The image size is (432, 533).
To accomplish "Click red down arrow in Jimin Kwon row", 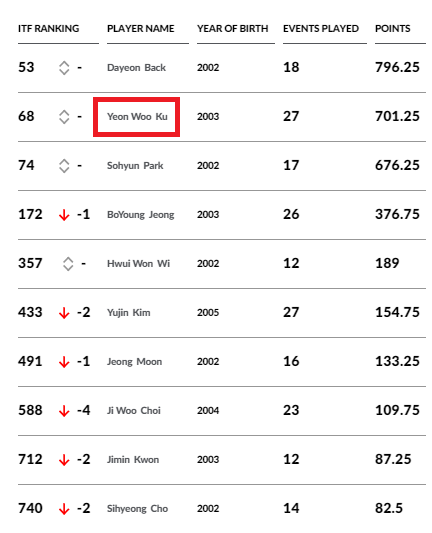I will (64, 460).
